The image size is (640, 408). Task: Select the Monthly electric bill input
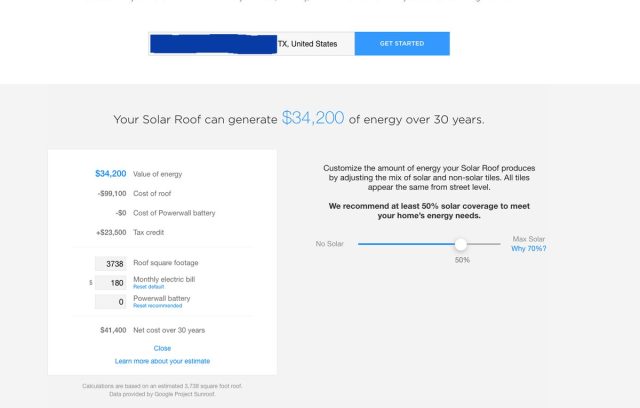111,283
